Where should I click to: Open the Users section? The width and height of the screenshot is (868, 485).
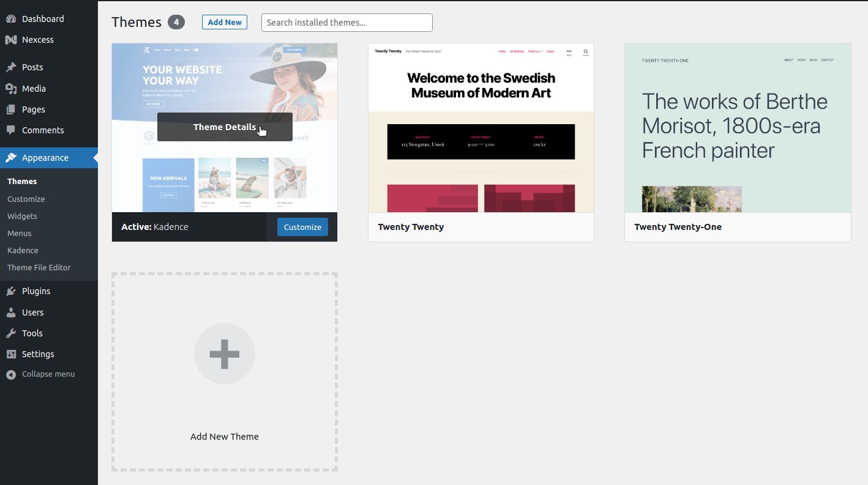(x=32, y=312)
